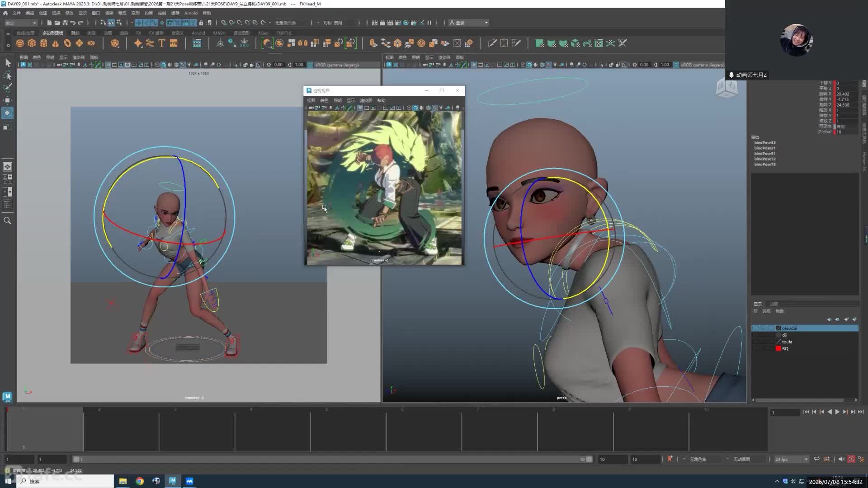Viewport: 868px width, 488px height.
Task: Save the scene with the disk icon
Action: (x=65, y=23)
